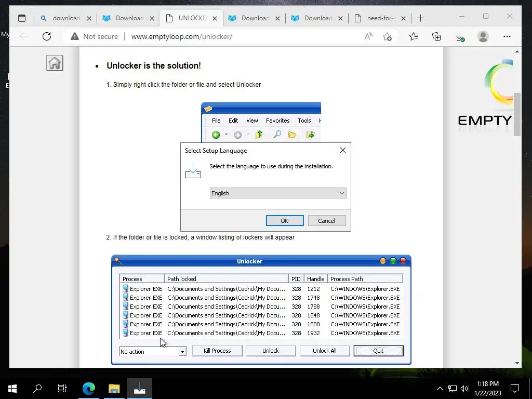This screenshot has width=532, height=399.
Task: Click the Search magnifier in Explorer screenshot
Action: pos(277,135)
